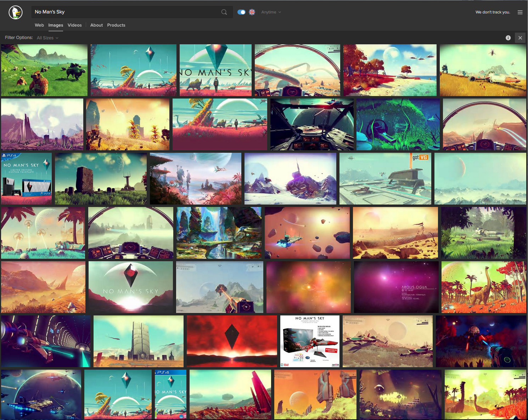Open the green meadow creatures thumbnail

tap(44, 70)
